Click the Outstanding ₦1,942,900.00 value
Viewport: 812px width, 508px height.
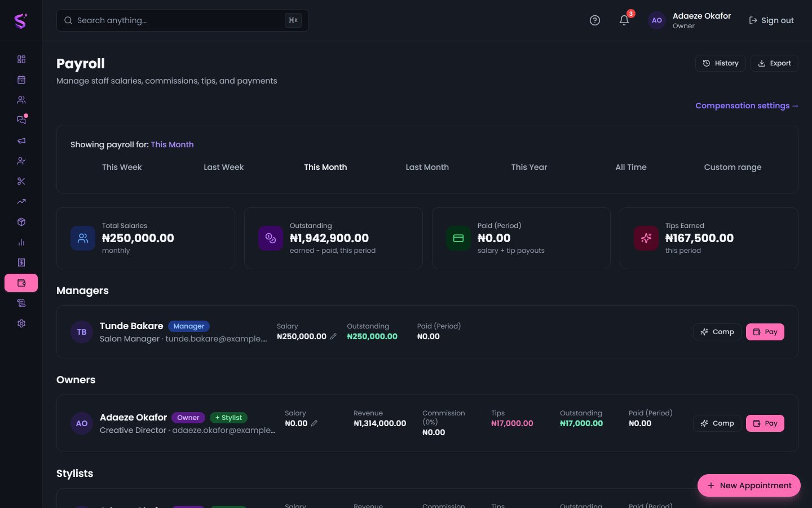coord(329,238)
